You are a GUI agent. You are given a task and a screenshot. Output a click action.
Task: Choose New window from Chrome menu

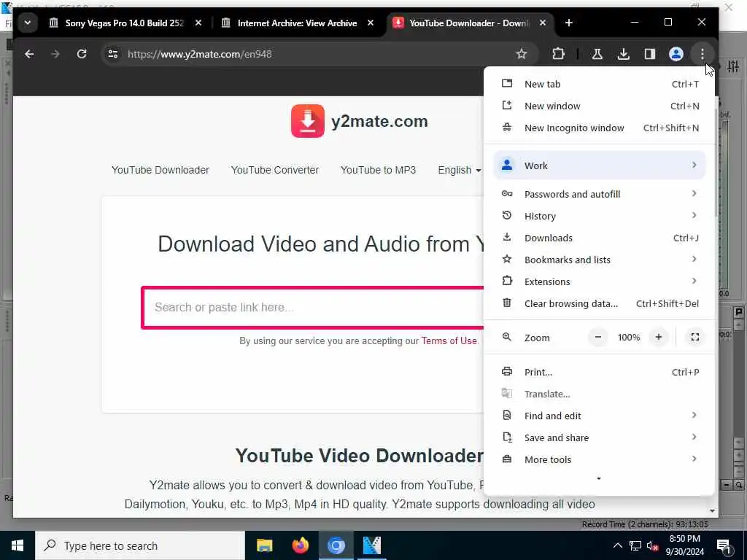point(600,106)
